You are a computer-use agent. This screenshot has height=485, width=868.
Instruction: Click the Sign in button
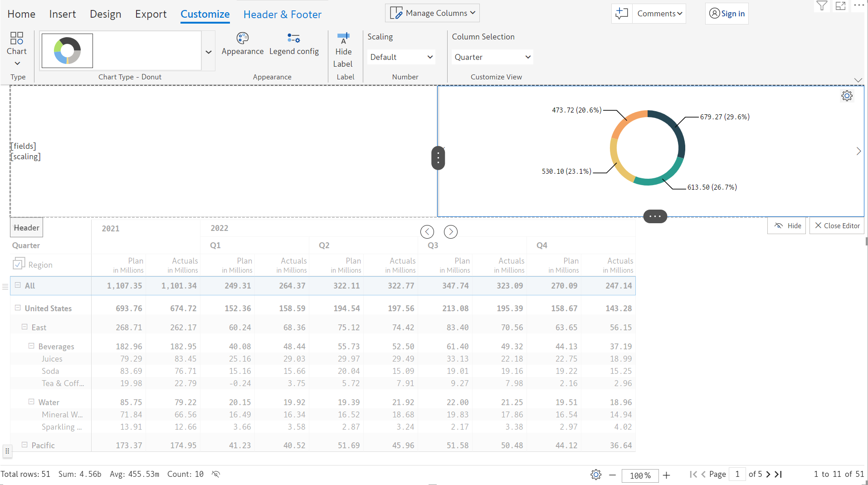click(727, 14)
